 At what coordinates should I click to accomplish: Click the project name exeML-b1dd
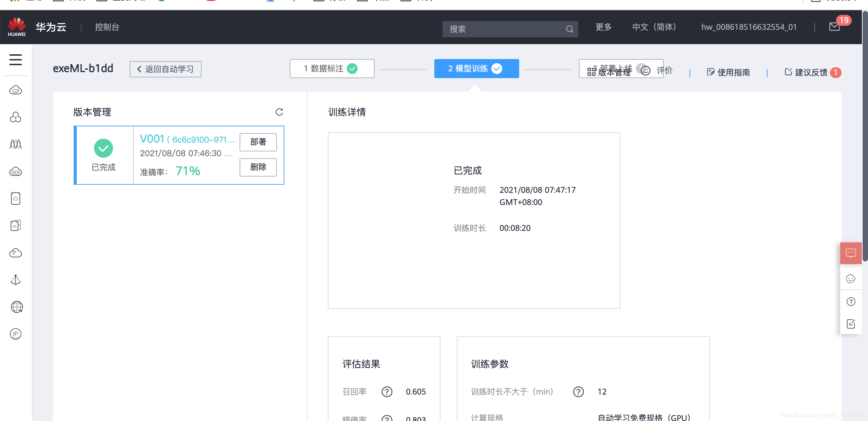(83, 69)
